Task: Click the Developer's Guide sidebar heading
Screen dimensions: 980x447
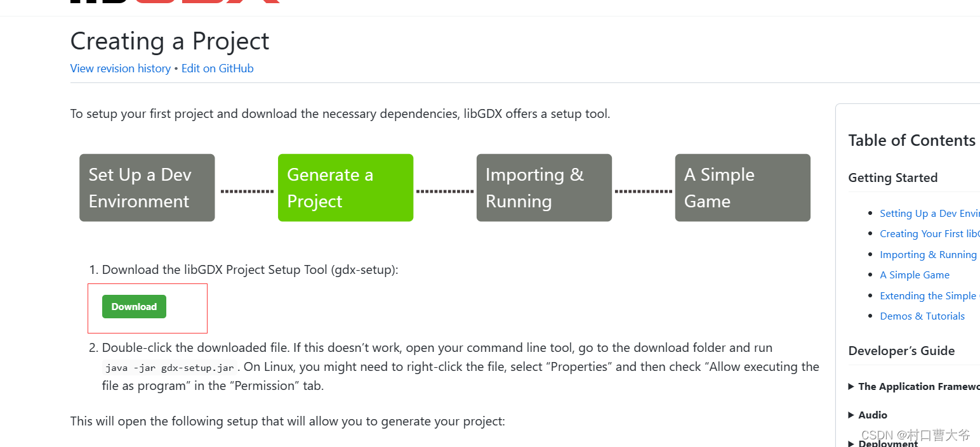Action: [901, 351]
